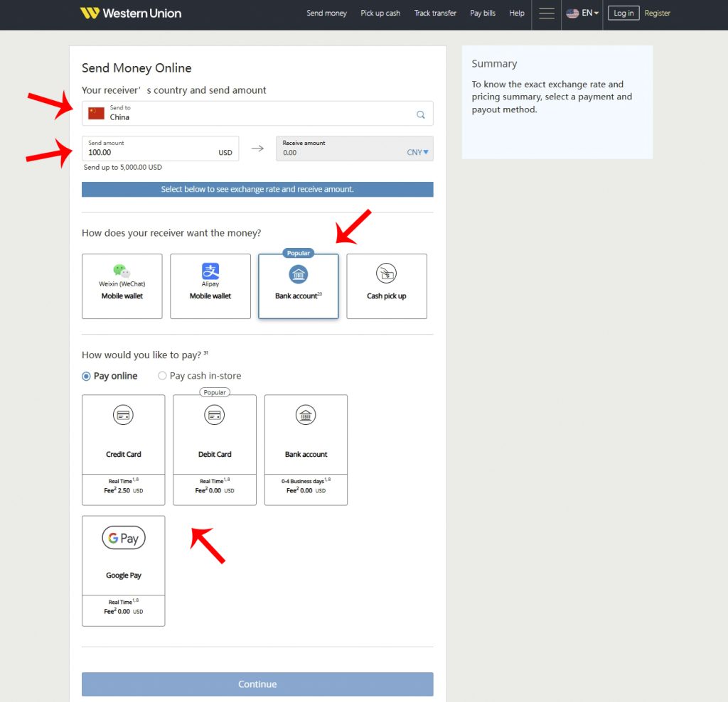Click the China flag icon
Image resolution: width=728 pixels, height=702 pixels.
[96, 113]
